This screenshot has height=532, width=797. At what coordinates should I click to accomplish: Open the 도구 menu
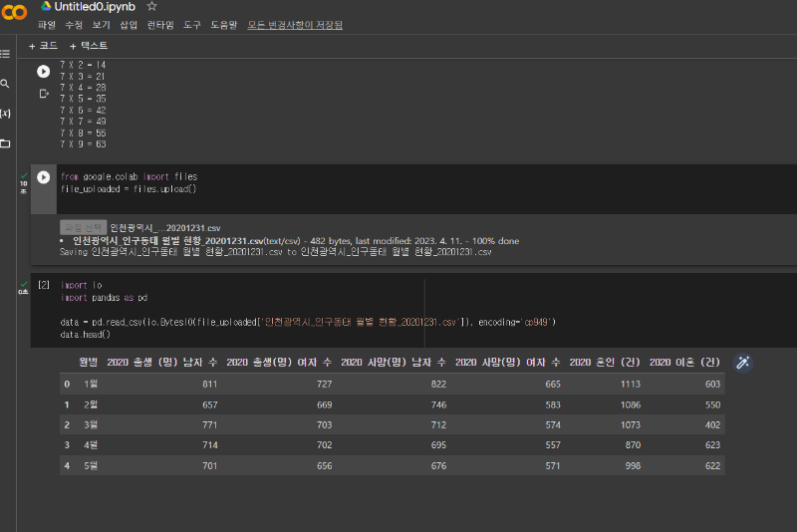pos(192,25)
